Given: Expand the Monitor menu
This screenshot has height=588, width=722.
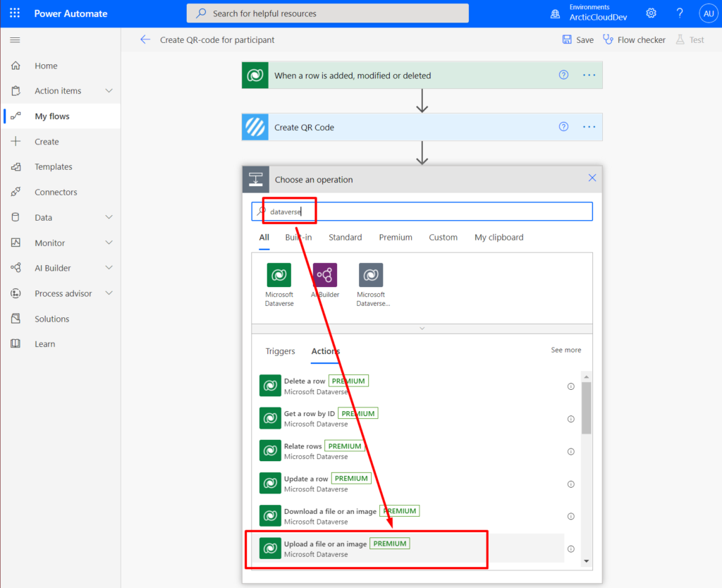Looking at the screenshot, I should (109, 243).
